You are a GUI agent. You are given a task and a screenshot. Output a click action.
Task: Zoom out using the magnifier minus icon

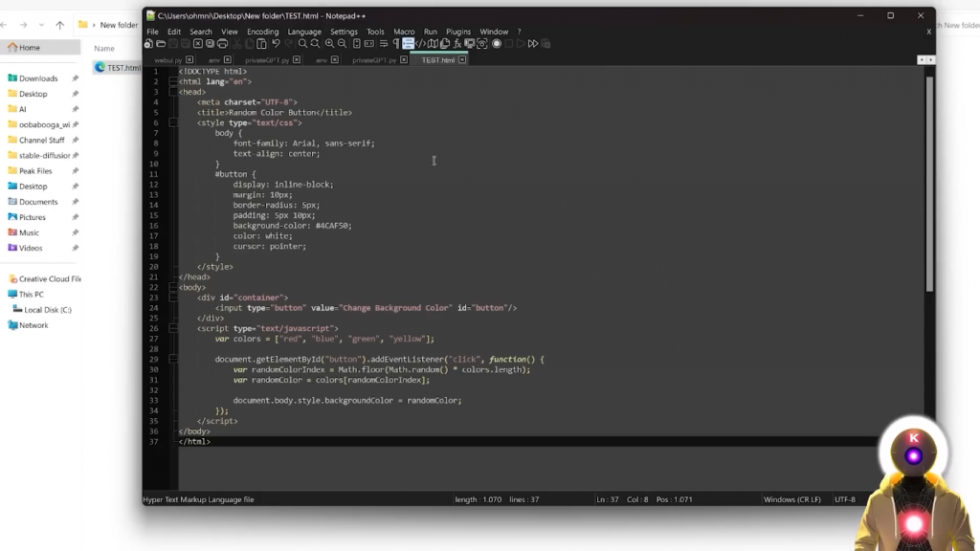pyautogui.click(x=342, y=44)
